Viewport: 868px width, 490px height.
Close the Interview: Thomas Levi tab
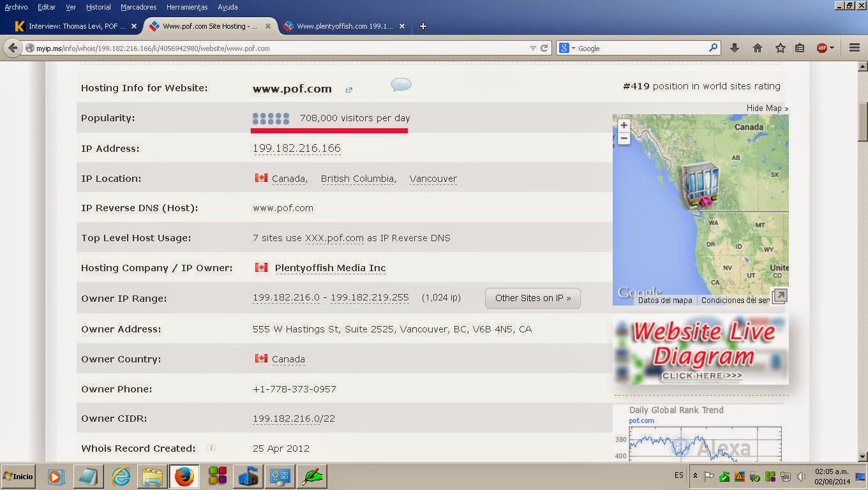click(x=134, y=26)
